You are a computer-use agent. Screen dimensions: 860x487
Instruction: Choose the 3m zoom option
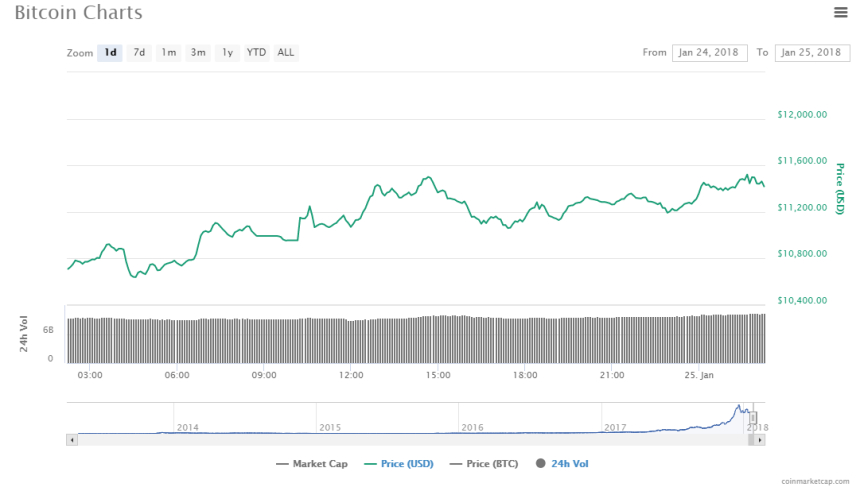coord(198,53)
